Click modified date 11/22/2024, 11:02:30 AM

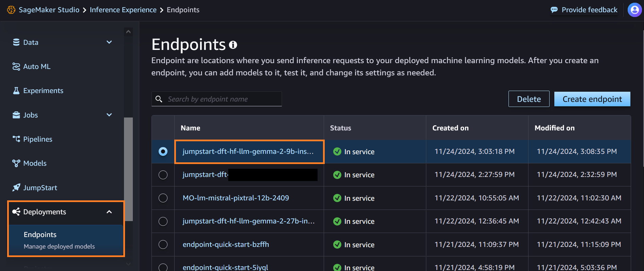pyautogui.click(x=579, y=198)
